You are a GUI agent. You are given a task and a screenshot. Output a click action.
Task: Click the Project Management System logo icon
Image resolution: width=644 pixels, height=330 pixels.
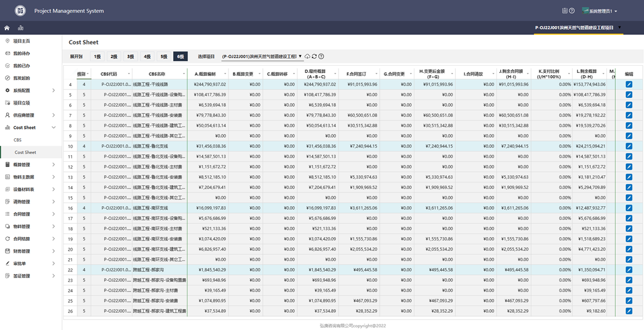click(x=20, y=11)
